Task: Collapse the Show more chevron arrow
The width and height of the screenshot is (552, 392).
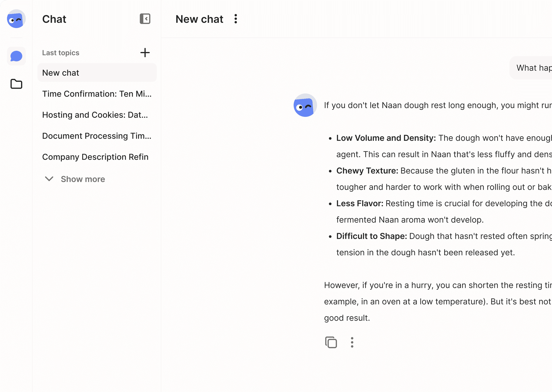Action: point(49,179)
